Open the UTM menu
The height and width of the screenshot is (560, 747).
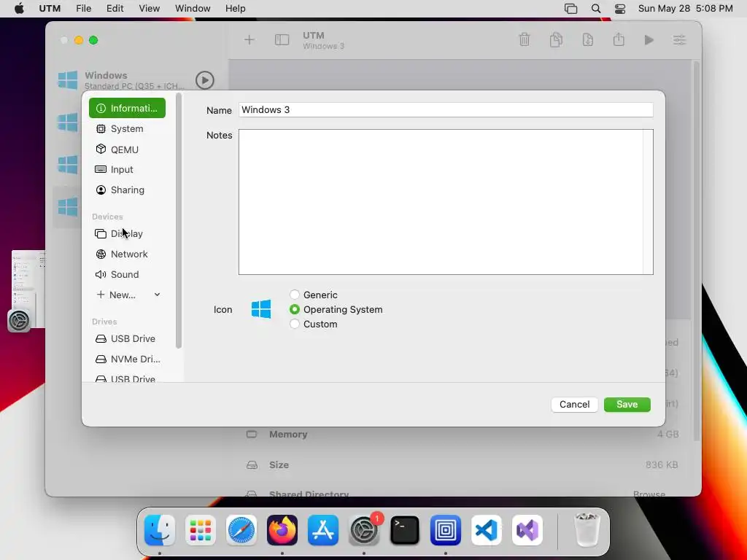pos(50,9)
